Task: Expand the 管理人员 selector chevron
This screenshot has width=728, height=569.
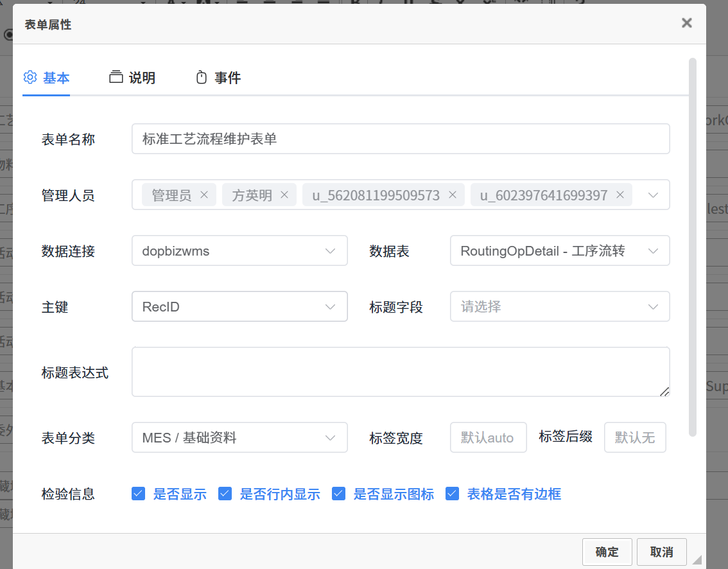Action: (x=653, y=195)
